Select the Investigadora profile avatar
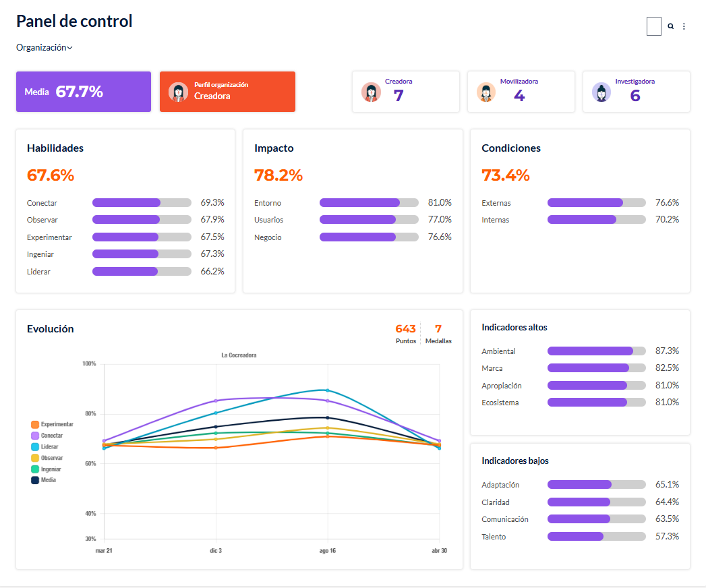Image resolution: width=706 pixels, height=588 pixels. click(601, 92)
